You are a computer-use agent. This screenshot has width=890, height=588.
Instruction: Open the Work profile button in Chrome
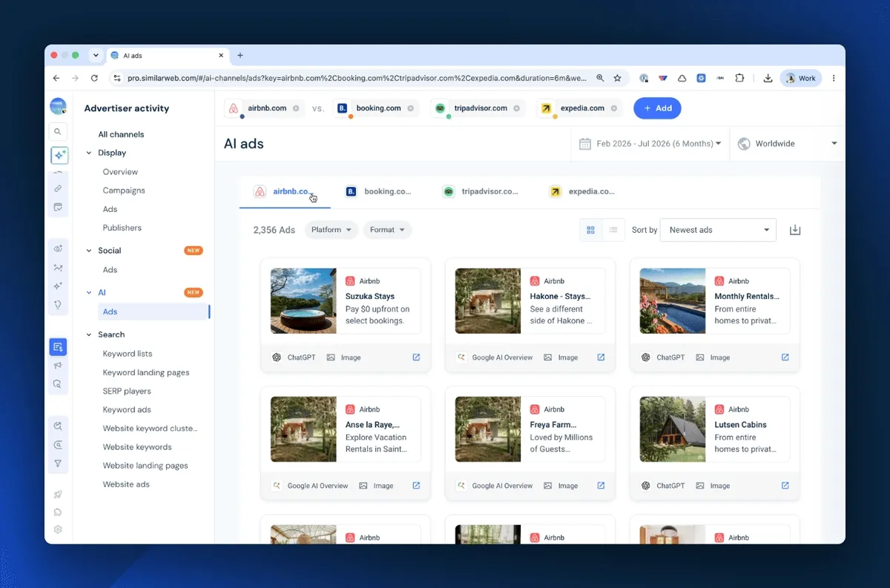pyautogui.click(x=801, y=78)
